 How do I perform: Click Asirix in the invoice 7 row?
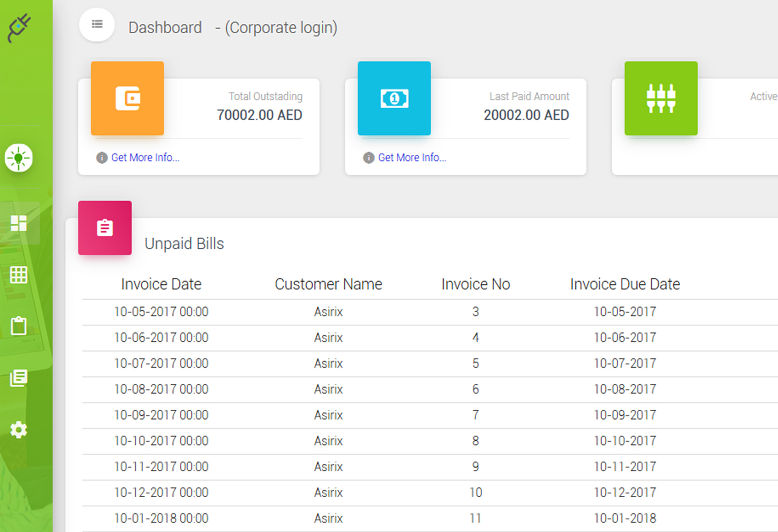328,415
